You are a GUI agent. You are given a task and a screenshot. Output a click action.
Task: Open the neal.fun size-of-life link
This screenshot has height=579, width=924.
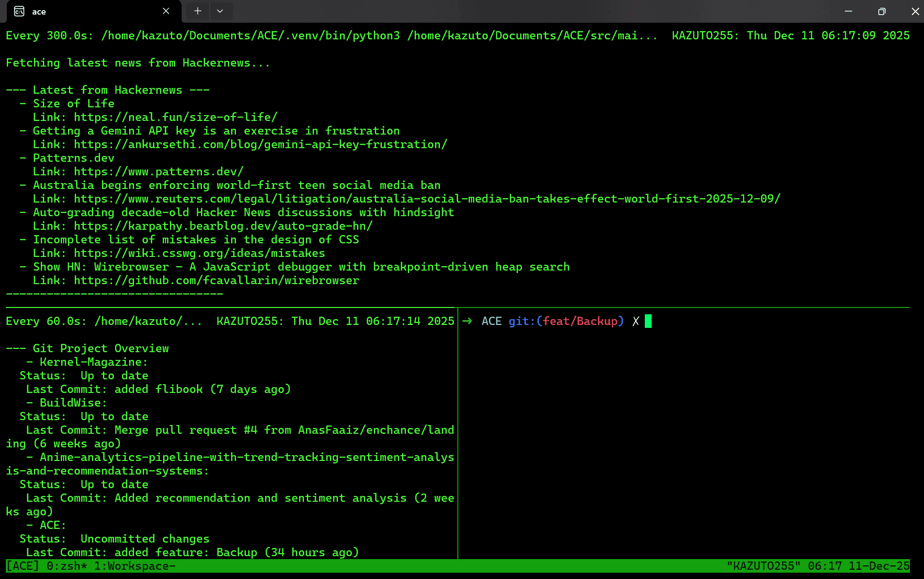point(175,117)
